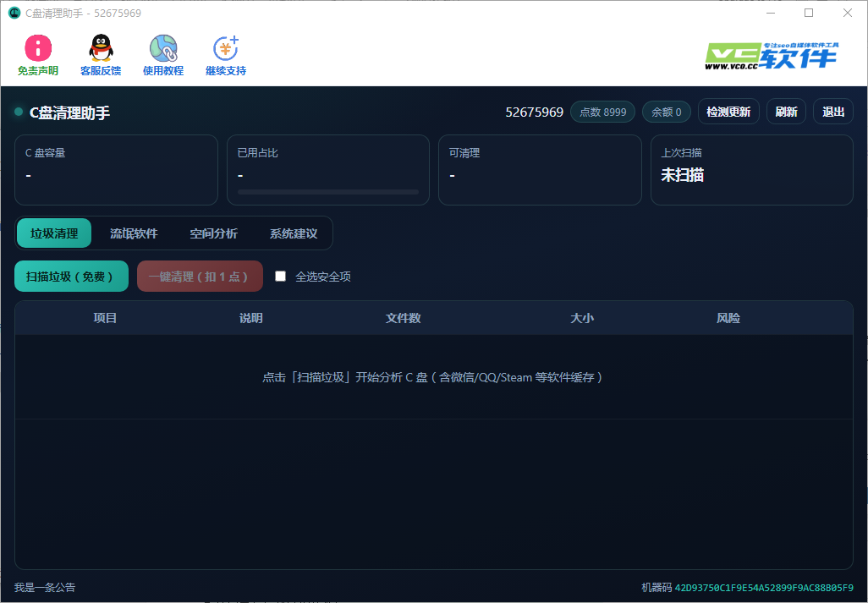Click the VC软件 logo banner
The width and height of the screenshot is (868, 603).
click(x=771, y=57)
